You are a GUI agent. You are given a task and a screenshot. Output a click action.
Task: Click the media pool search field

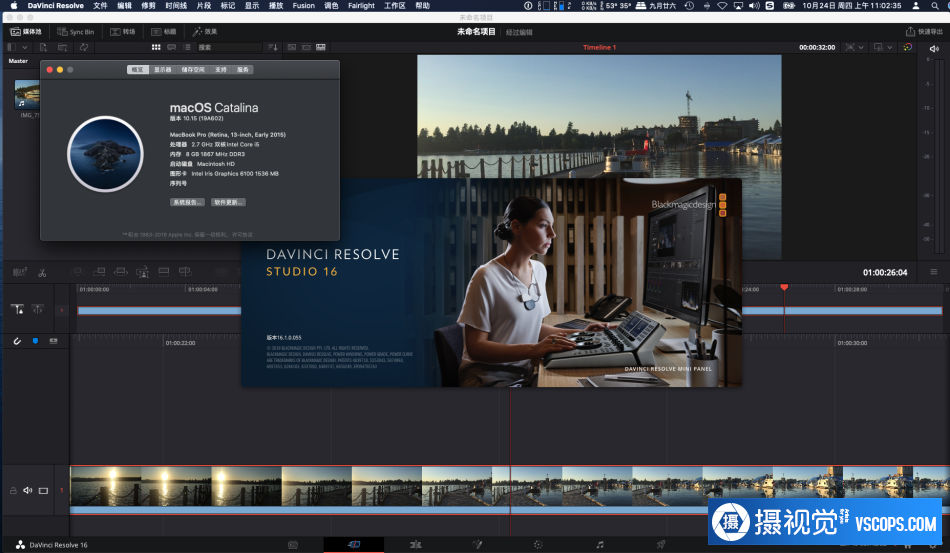(x=228, y=47)
